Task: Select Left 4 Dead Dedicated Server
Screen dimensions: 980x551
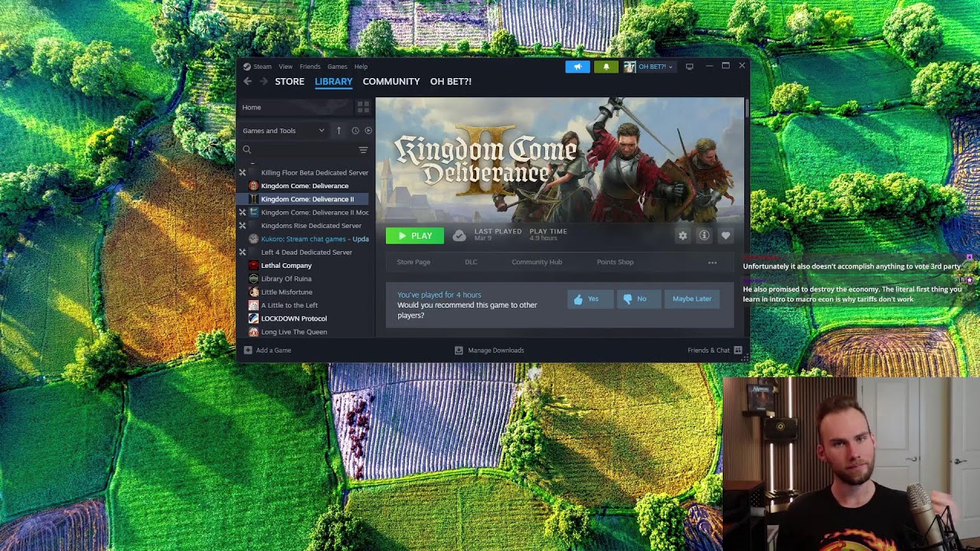Action: pos(306,253)
